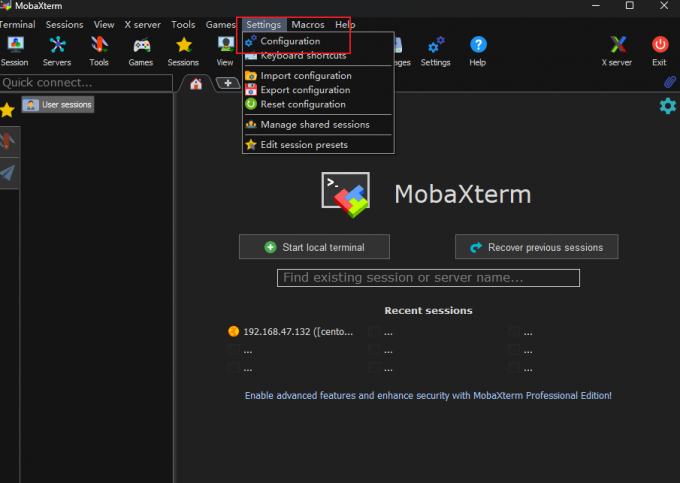Image resolution: width=680 pixels, height=483 pixels.
Task: Click the Recent sessions heading
Action: 428,311
